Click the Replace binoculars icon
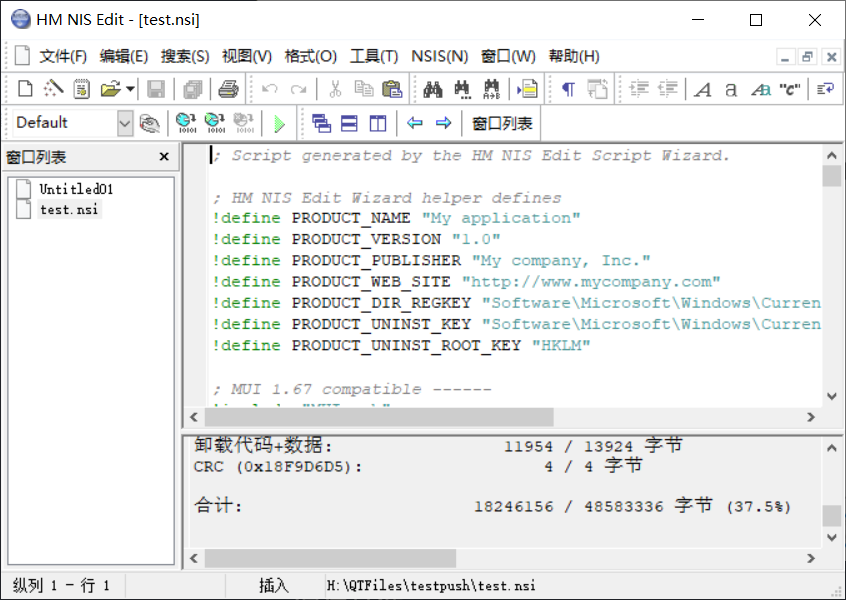The image size is (846, 600). (x=492, y=88)
